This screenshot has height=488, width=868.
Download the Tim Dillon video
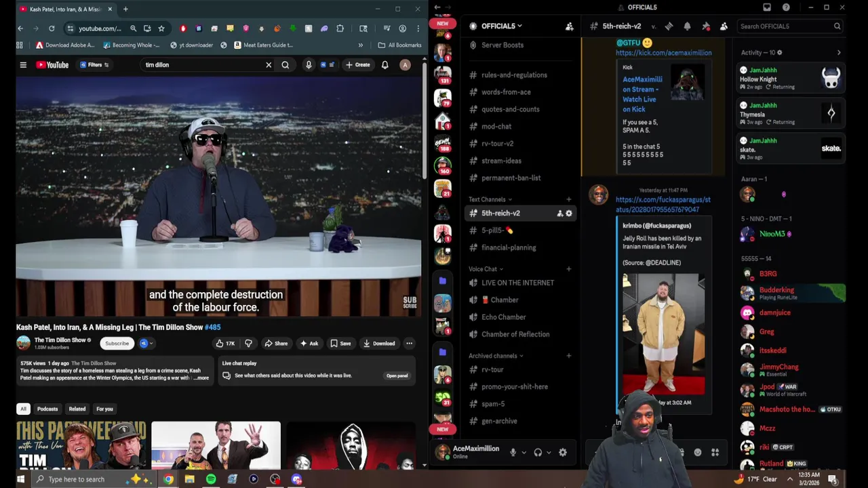[x=379, y=344]
